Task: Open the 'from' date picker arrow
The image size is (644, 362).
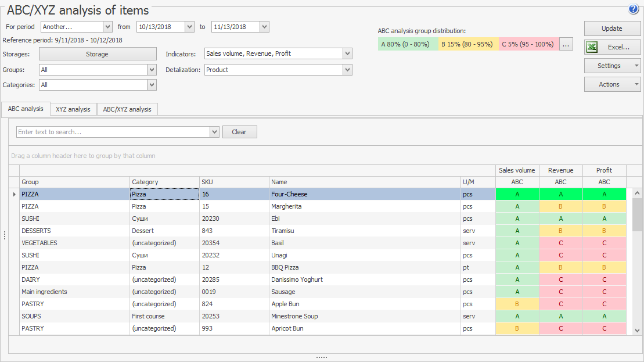Action: pyautogui.click(x=189, y=27)
